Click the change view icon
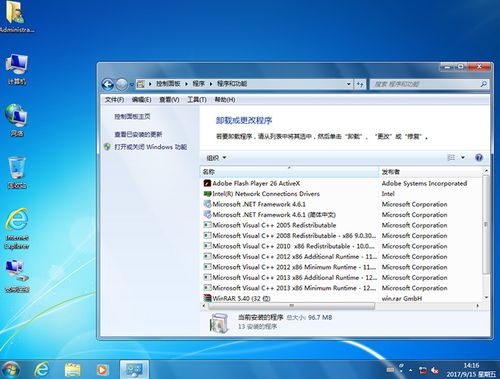 (451, 158)
